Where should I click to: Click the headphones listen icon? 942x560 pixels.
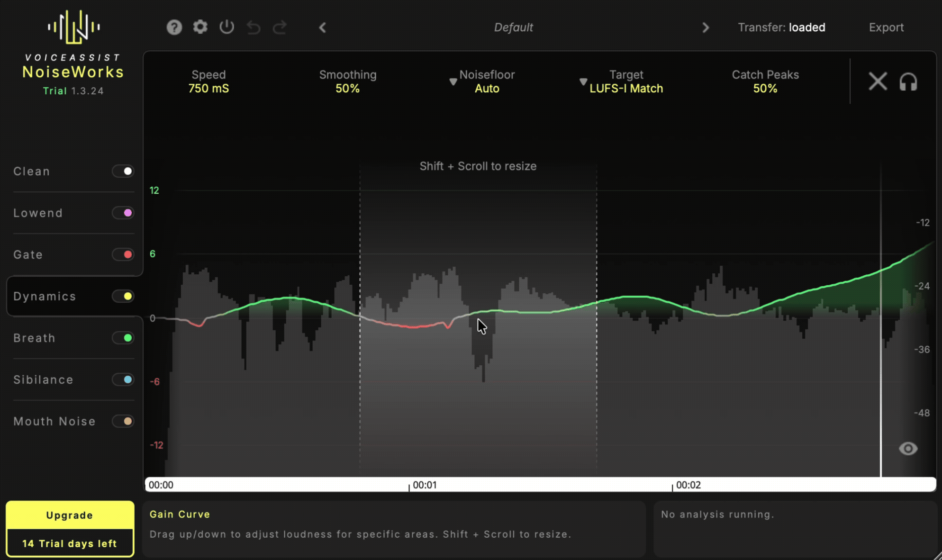[x=908, y=81]
